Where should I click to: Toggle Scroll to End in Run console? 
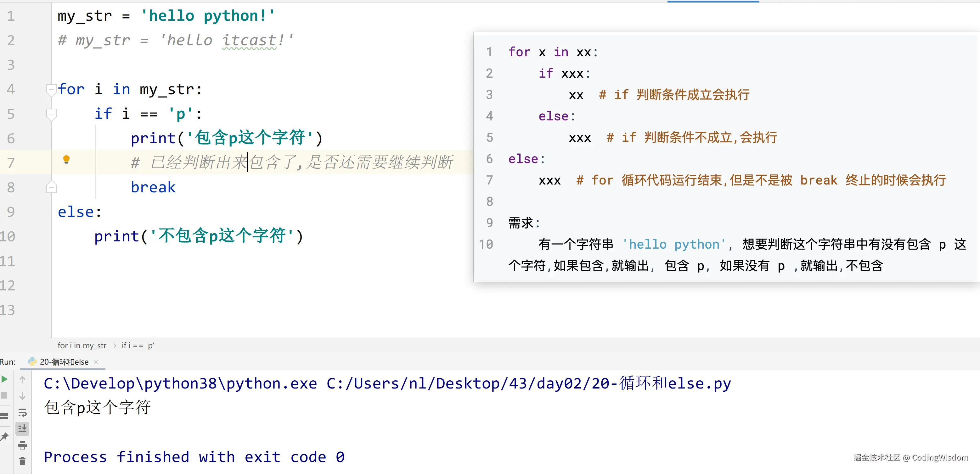click(x=22, y=428)
